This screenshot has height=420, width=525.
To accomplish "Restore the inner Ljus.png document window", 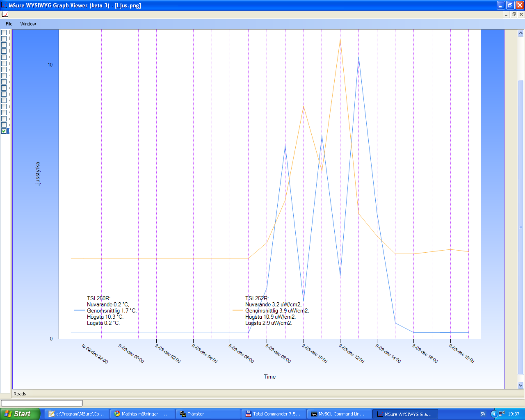I will (x=514, y=14).
